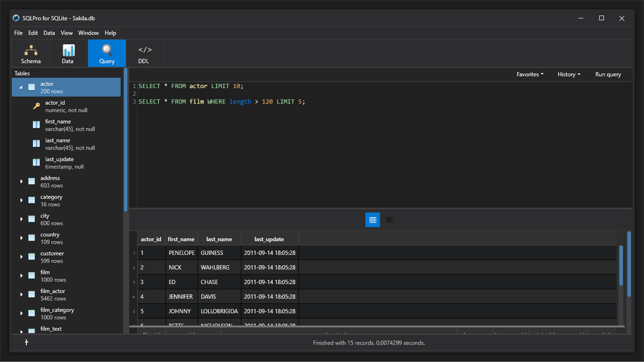Open the History dropdown
Screen dimensions: 644x362
click(x=569, y=74)
